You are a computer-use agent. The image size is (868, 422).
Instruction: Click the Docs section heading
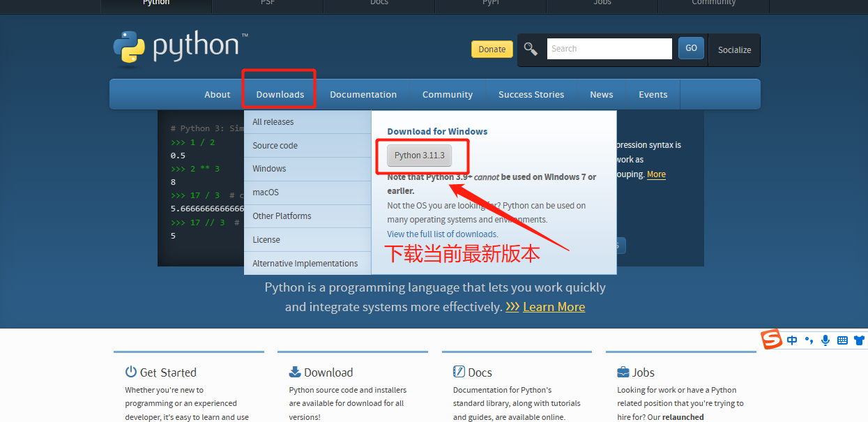480,372
